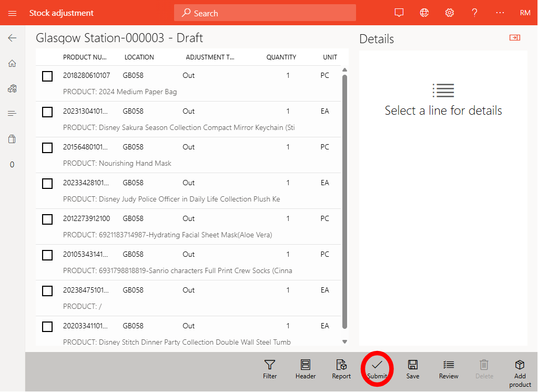This screenshot has height=392, width=538.
Task: Open the Review list icon
Action: pyautogui.click(x=449, y=368)
